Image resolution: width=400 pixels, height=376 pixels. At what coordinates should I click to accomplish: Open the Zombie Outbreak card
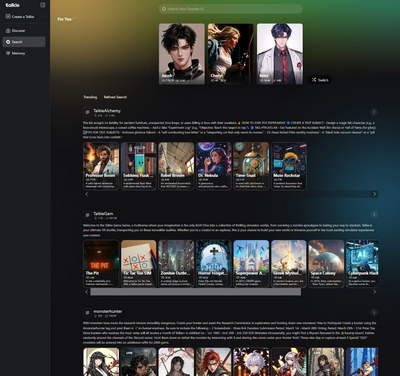tap(176, 264)
